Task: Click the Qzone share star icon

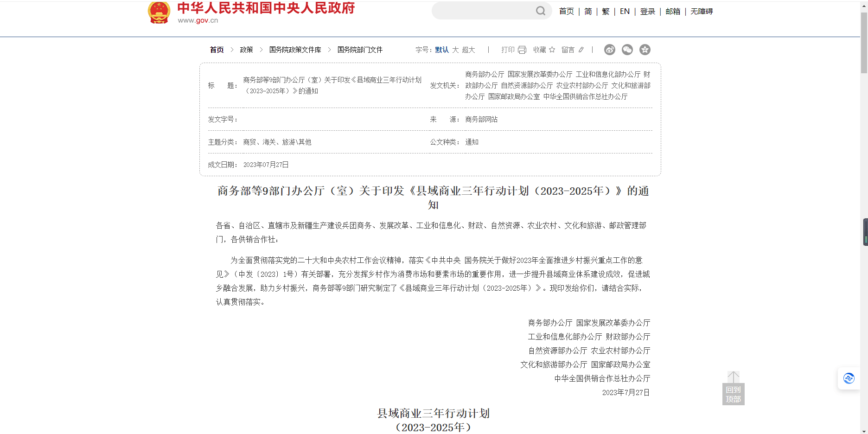Action: pos(645,50)
